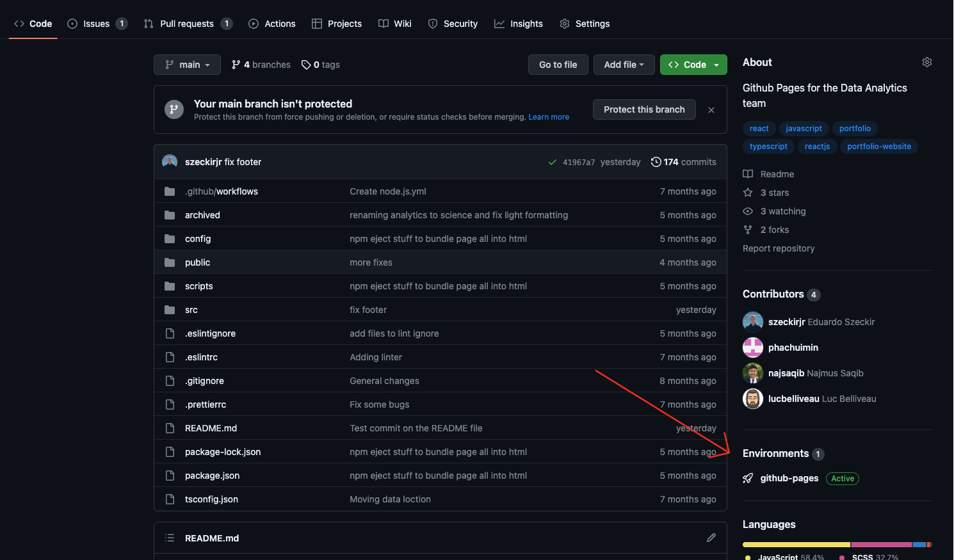This screenshot has width=954, height=560.
Task: View the 3 watching link
Action: [774, 211]
